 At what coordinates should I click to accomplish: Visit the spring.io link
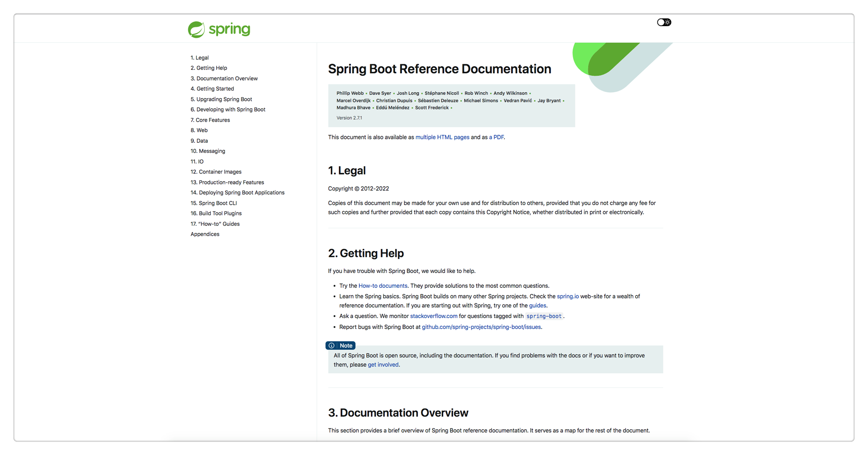click(x=568, y=297)
